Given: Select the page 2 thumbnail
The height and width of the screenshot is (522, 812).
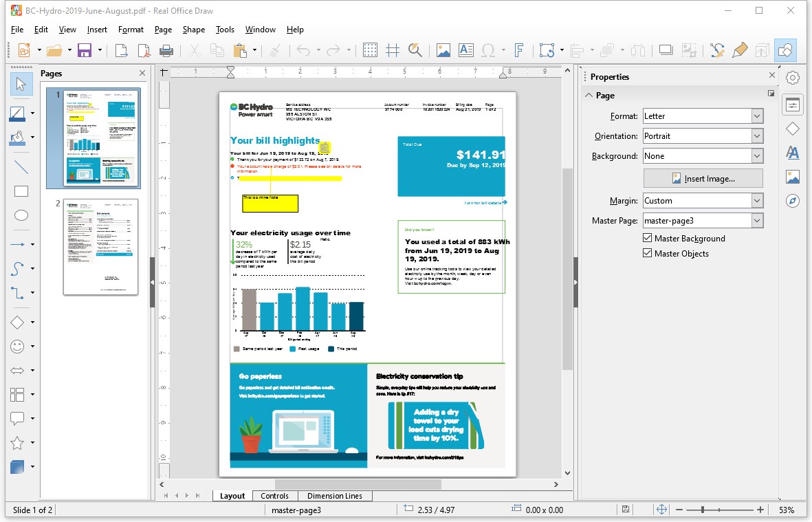Looking at the screenshot, I should point(100,247).
